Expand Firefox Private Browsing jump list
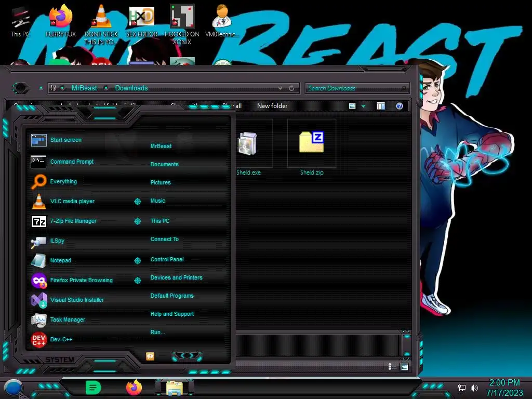Screen dimensions: 532x399 [137, 280]
